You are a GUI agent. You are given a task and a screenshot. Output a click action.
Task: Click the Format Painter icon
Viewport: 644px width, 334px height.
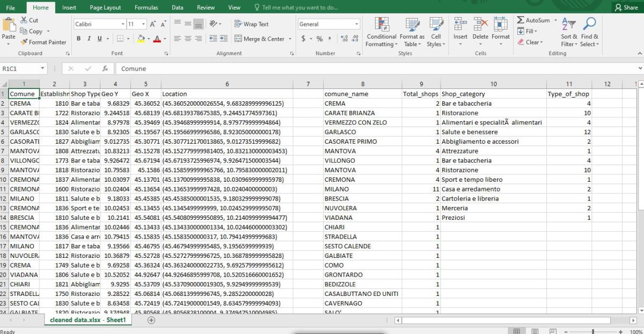pyautogui.click(x=24, y=42)
